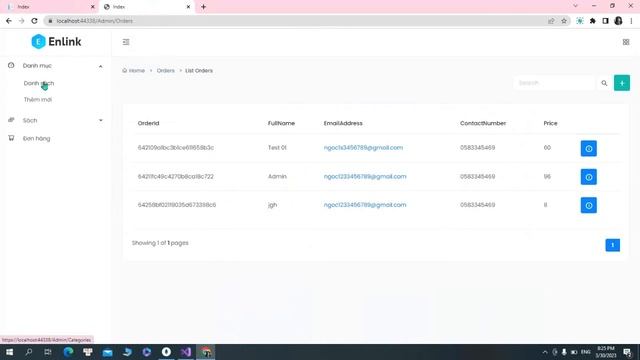Go to Orders breadcrumb link

click(x=165, y=71)
